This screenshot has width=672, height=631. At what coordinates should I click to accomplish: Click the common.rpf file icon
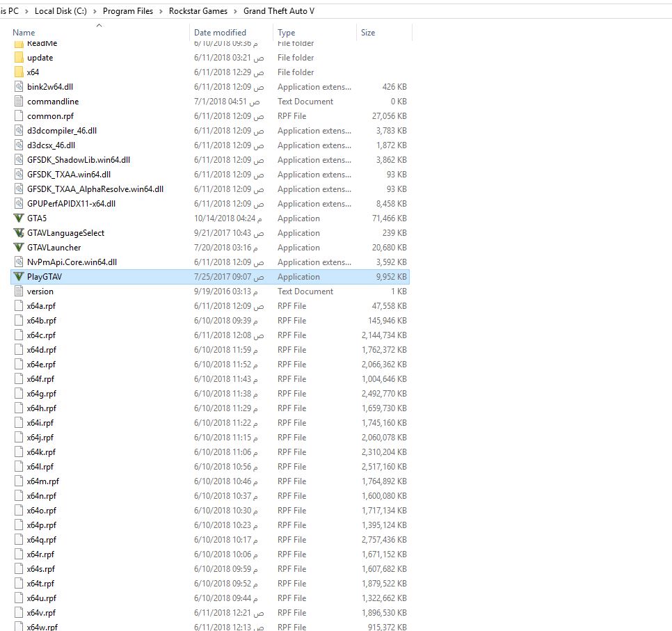tap(18, 115)
